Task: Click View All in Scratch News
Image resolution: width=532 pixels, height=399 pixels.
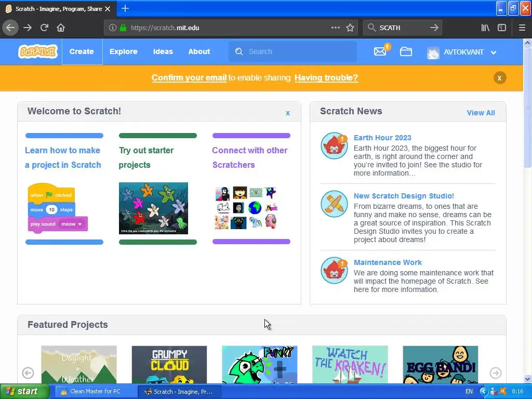Action: [481, 113]
